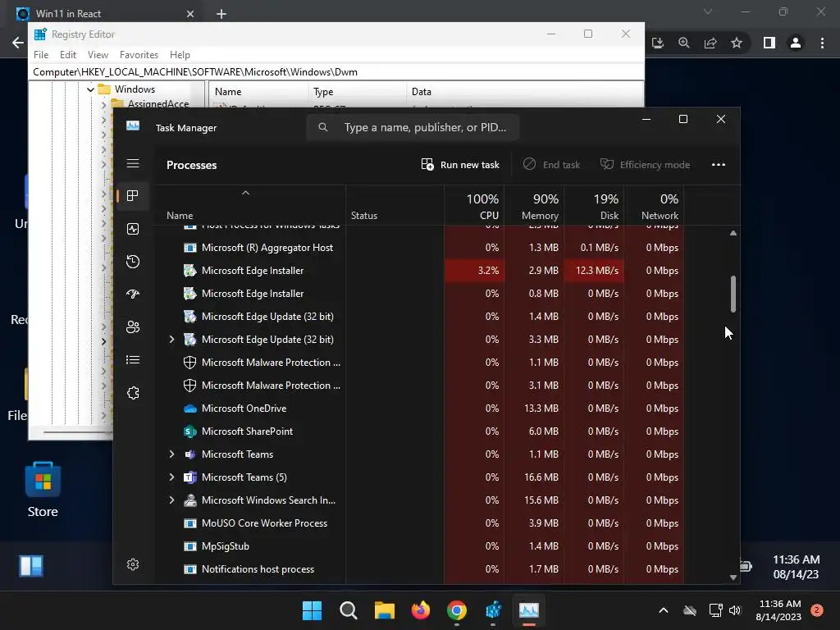Select MoUSO Core Worker Process row
Viewport: 840px width, 630px height.
pos(419,523)
